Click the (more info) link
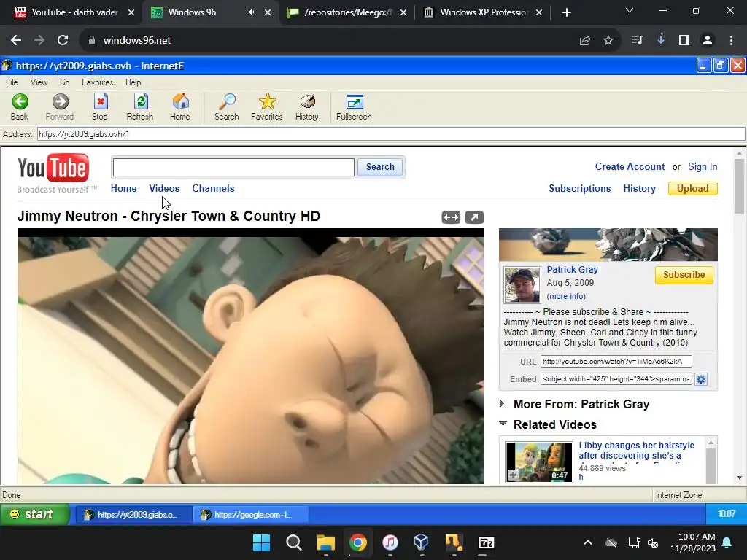747x560 pixels. (566, 296)
